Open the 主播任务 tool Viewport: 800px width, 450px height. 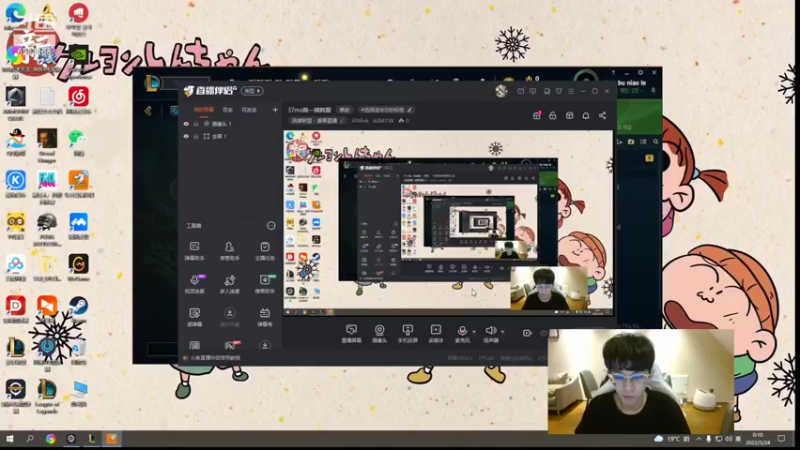265,251
